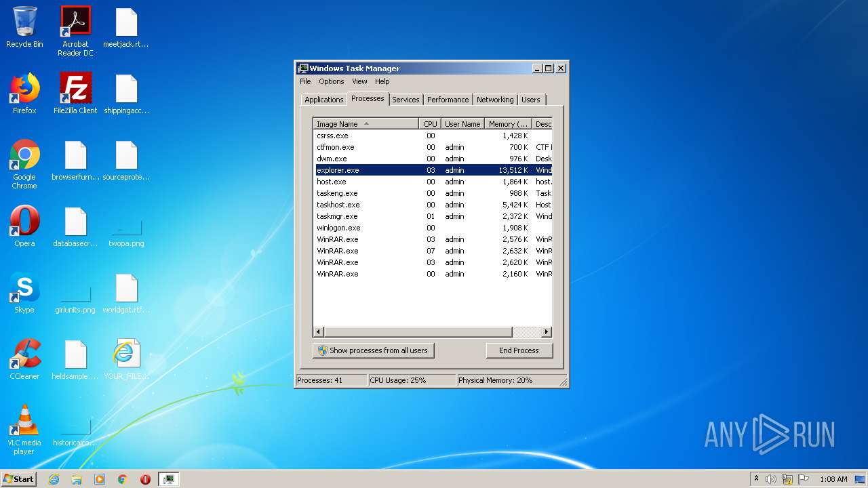Select the WinRAR.exe row using 2,576 K
The height and width of the screenshot is (488, 868).
tap(433, 239)
